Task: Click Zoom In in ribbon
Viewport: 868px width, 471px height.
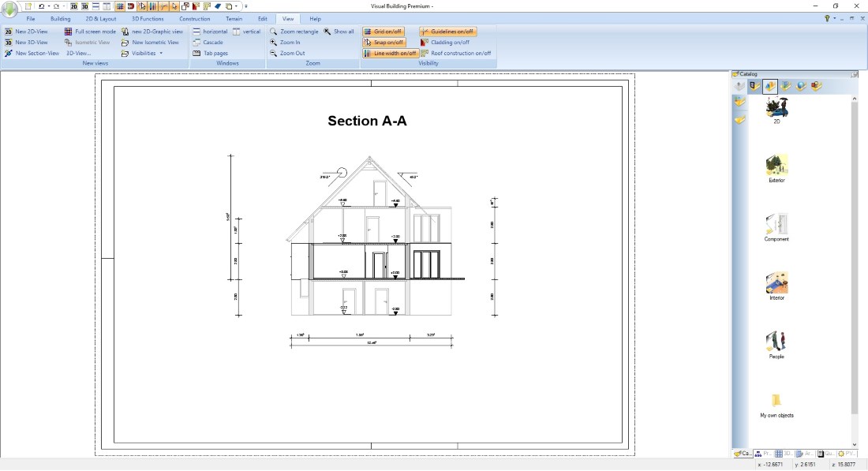Action: pyautogui.click(x=290, y=43)
